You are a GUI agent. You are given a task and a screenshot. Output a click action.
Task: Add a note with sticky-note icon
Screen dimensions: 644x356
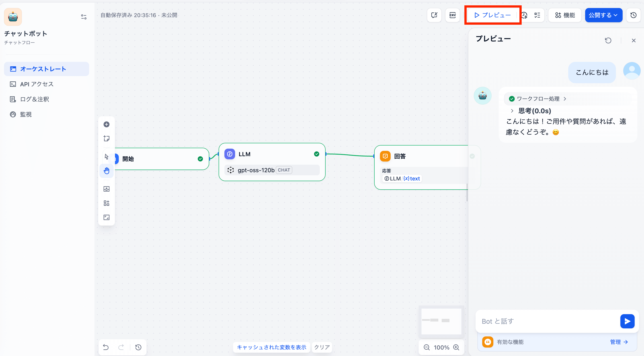coord(107,138)
